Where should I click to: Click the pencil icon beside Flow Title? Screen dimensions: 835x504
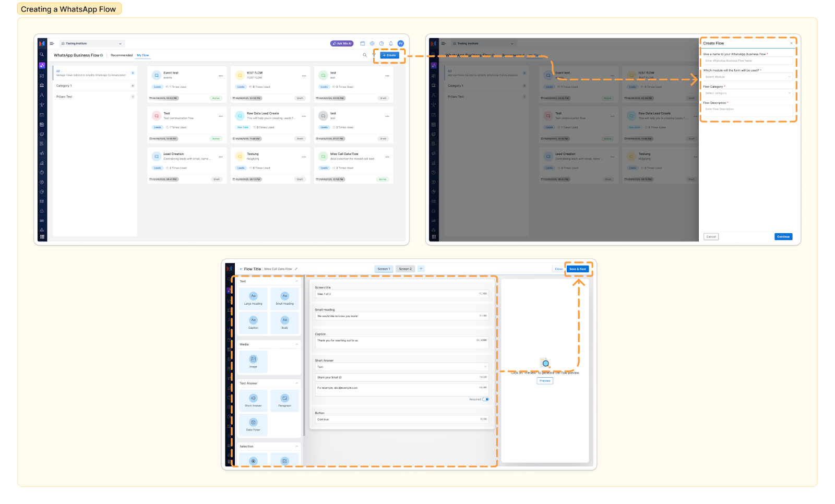[x=296, y=269]
